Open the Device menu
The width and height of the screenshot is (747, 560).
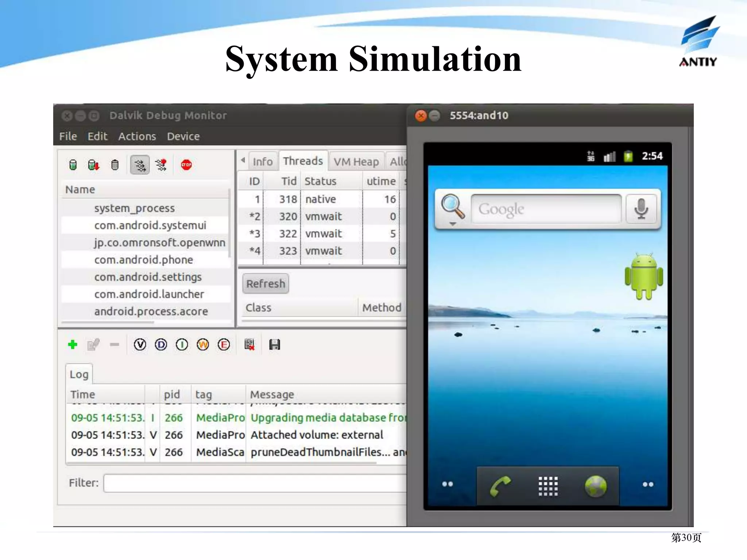click(x=183, y=136)
